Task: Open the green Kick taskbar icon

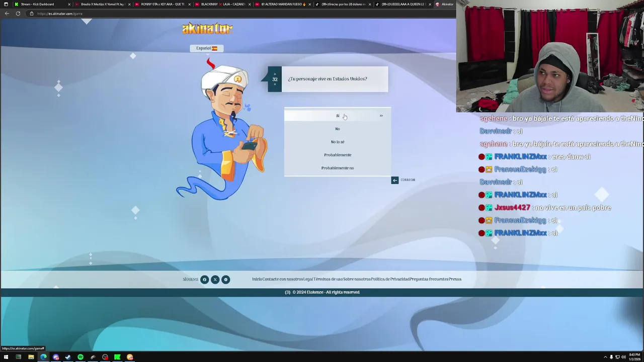Action: [x=117, y=357]
